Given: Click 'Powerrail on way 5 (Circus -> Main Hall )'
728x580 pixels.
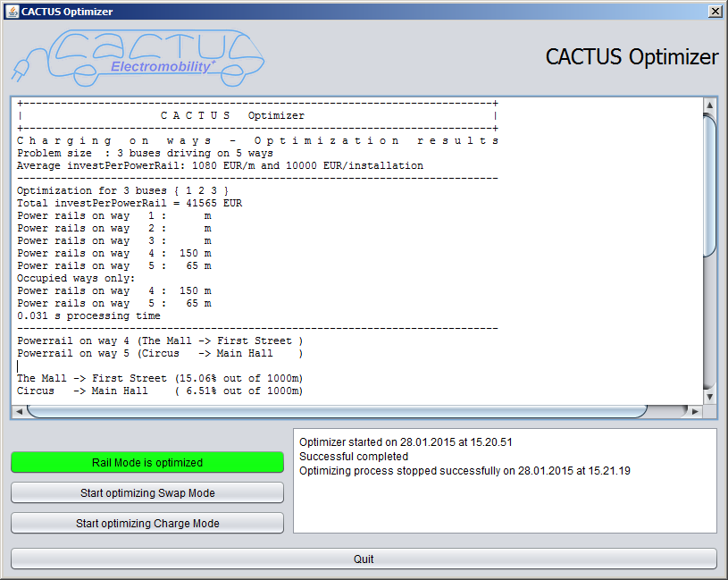Looking at the screenshot, I should (160, 353).
